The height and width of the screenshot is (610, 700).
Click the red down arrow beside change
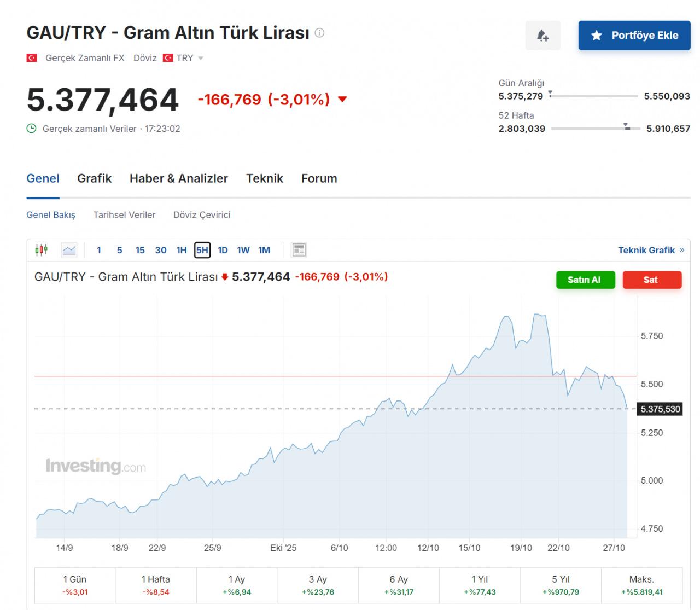342,100
